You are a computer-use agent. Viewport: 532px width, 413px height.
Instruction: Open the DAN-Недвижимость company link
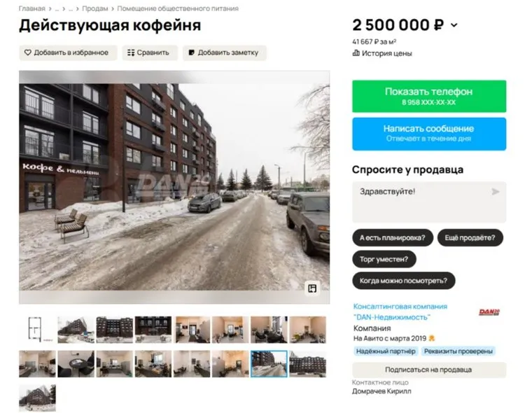click(400, 312)
